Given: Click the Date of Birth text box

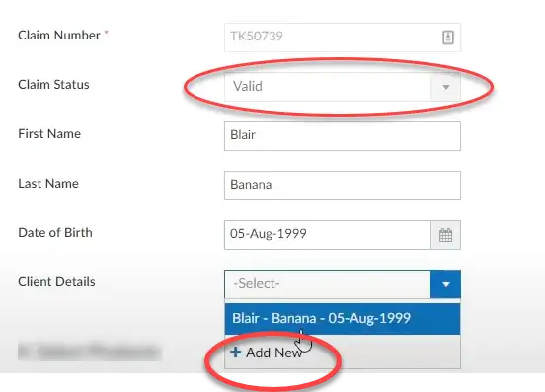Looking at the screenshot, I should pyautogui.click(x=328, y=235).
